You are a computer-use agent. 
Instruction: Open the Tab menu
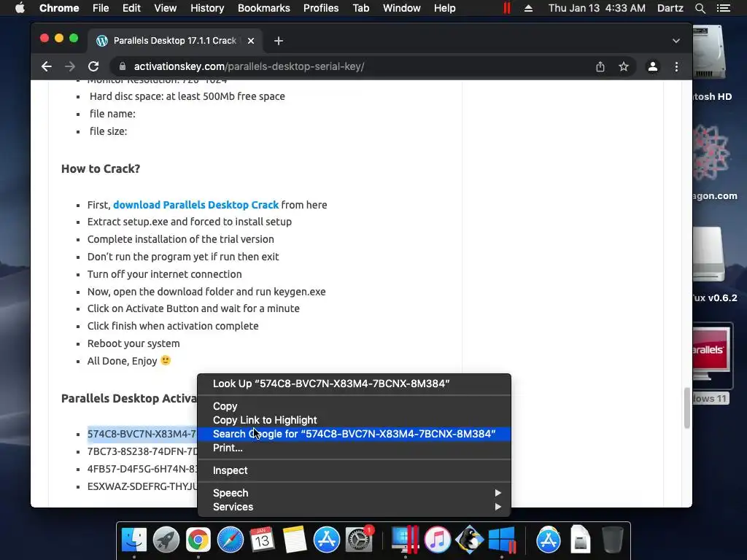(361, 8)
